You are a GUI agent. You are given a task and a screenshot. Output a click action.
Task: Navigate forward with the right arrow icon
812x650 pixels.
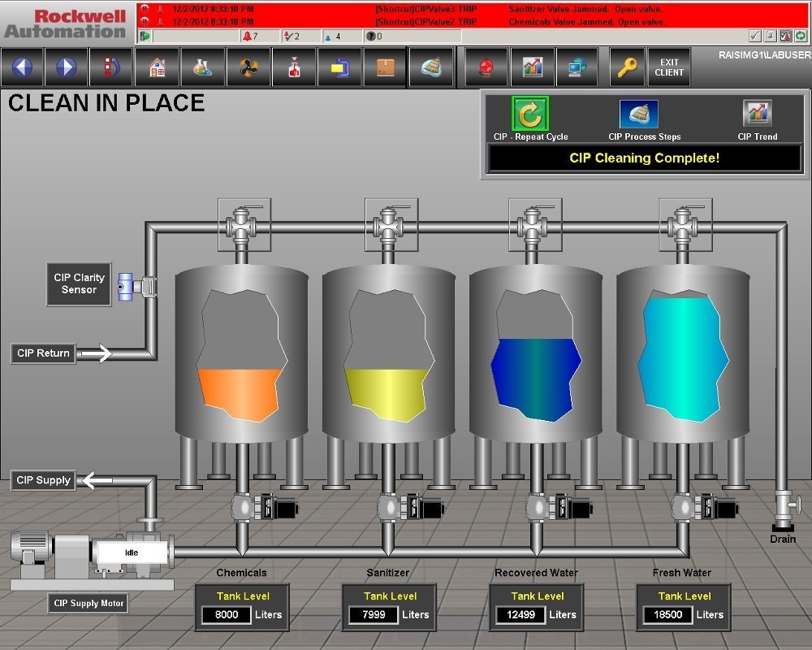[67, 67]
